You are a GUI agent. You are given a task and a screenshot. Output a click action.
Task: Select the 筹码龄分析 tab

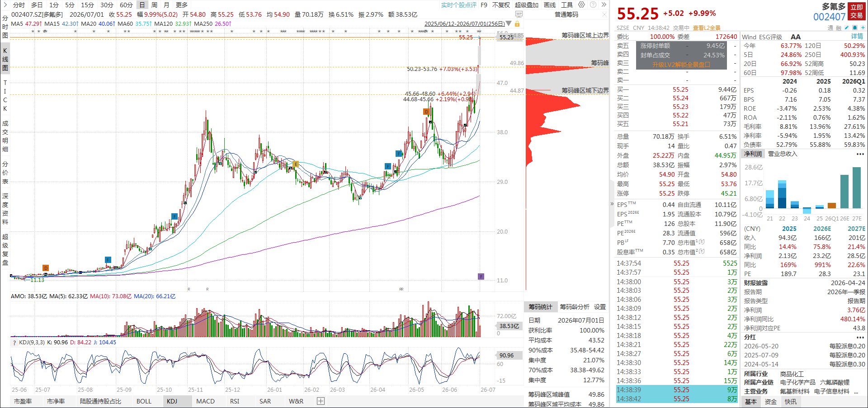[575, 307]
